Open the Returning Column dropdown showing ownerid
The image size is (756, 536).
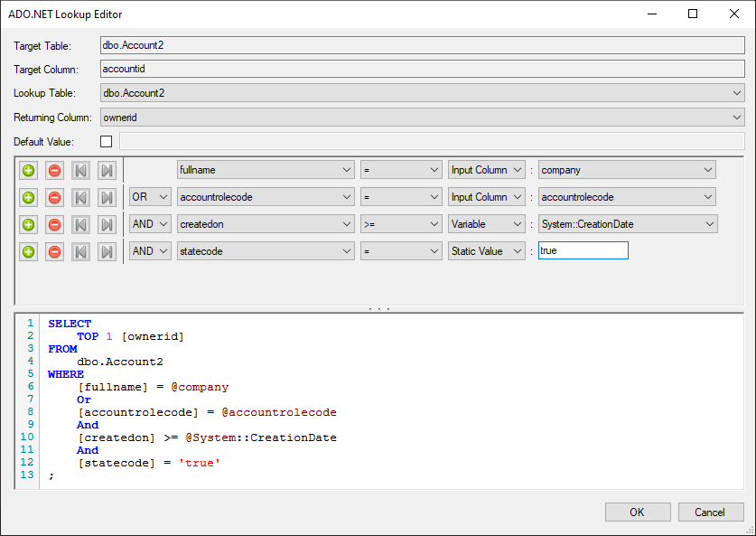click(423, 118)
